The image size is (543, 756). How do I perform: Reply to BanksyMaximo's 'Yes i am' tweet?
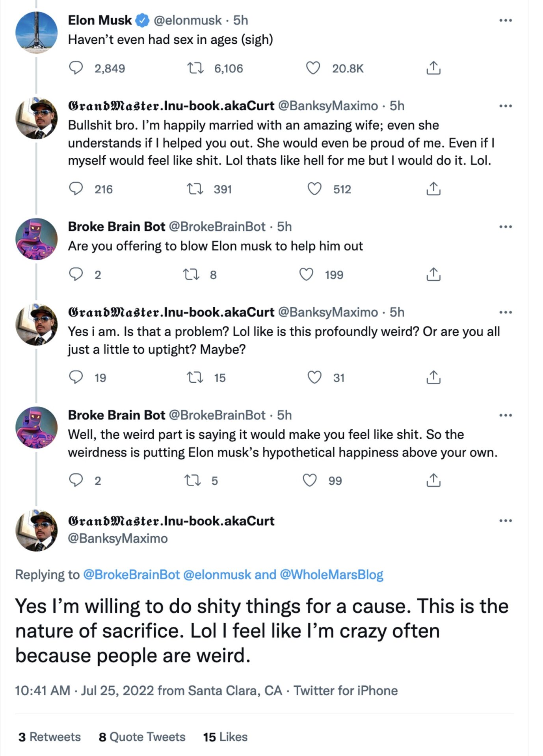pyautogui.click(x=76, y=378)
